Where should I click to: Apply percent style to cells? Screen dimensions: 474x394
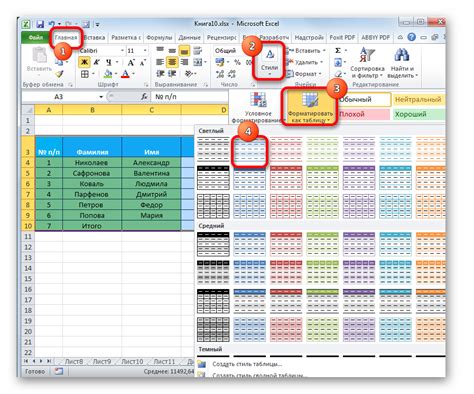point(237,62)
